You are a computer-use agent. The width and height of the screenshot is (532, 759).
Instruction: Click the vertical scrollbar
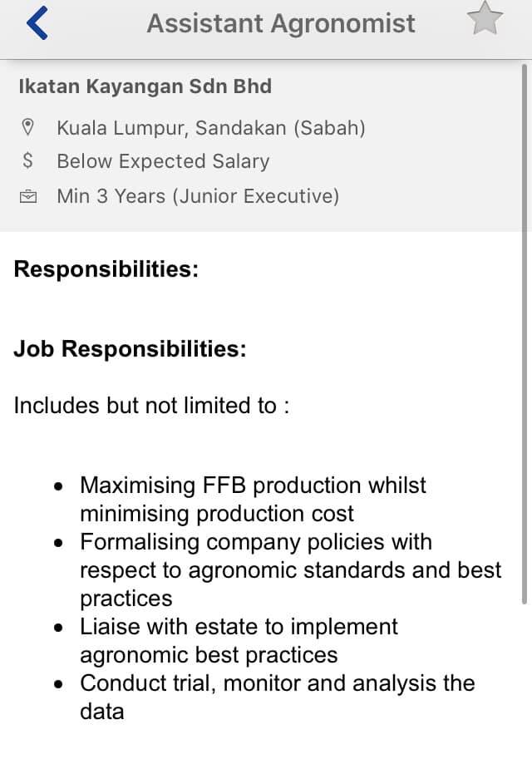[x=525, y=334]
